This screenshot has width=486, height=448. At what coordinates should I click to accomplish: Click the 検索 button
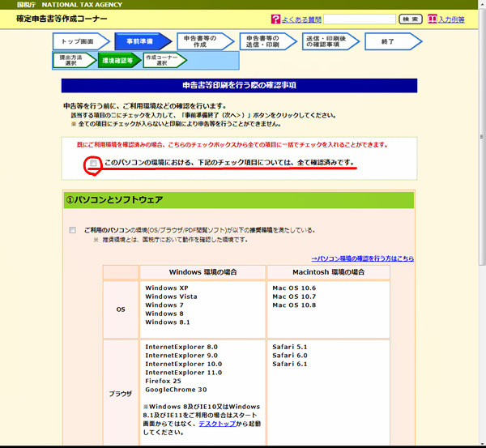tap(411, 19)
